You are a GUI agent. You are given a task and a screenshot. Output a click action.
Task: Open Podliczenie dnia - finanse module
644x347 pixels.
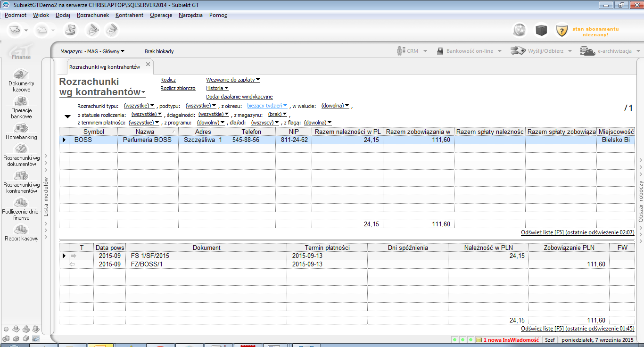point(21,209)
